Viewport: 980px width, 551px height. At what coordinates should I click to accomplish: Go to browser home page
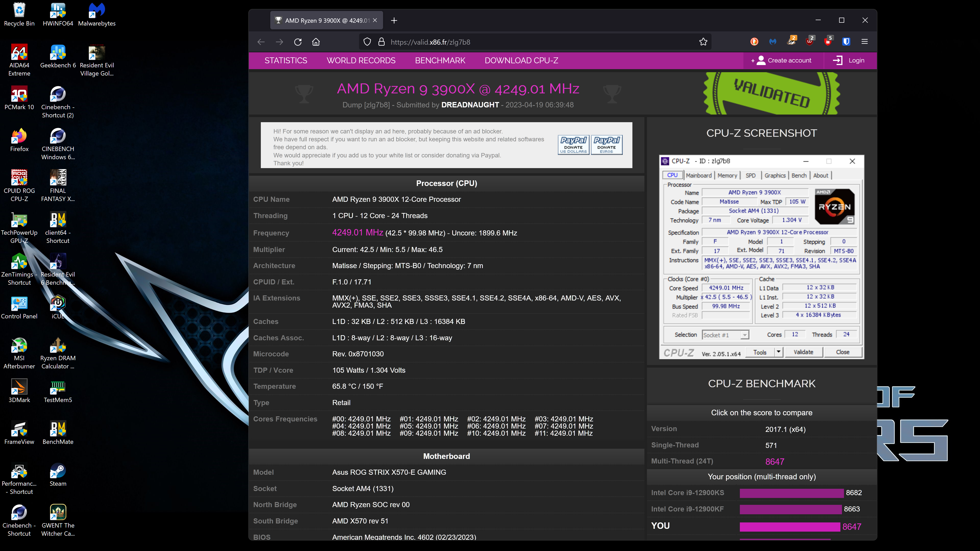click(x=316, y=42)
